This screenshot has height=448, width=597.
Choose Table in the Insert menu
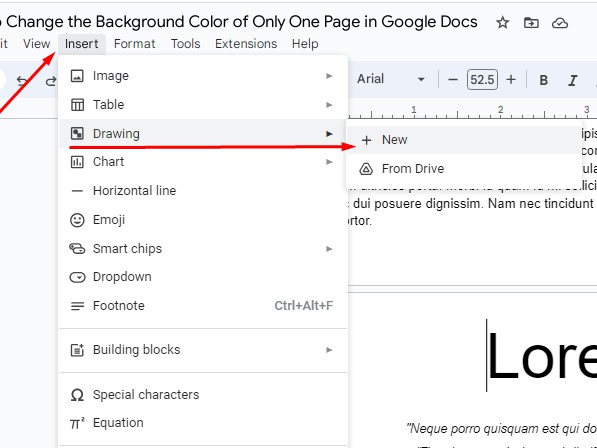click(203, 105)
